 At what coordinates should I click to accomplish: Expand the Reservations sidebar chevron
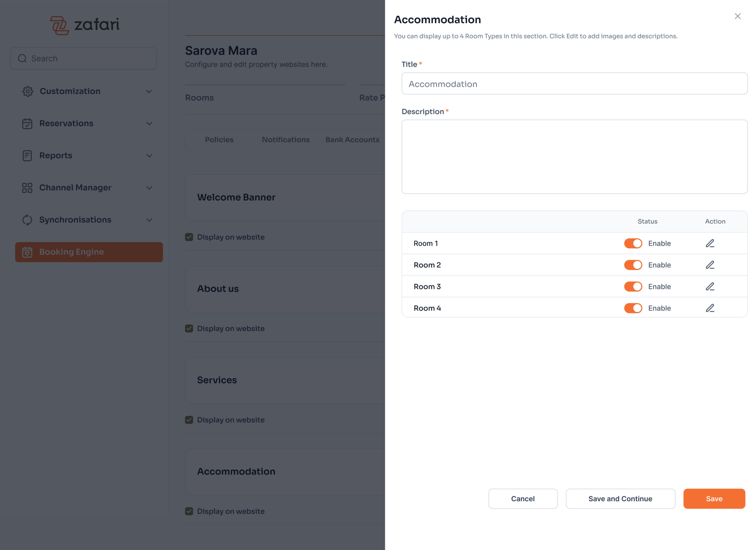click(x=149, y=124)
